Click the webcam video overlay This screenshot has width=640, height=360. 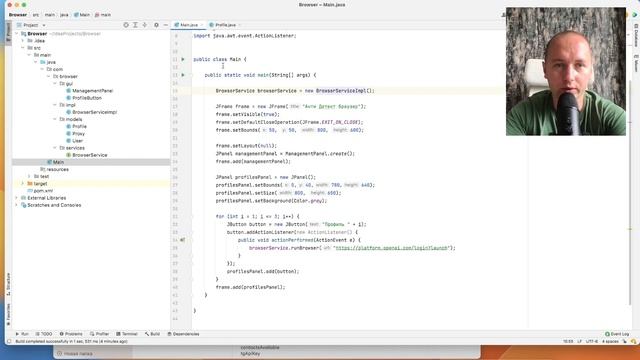point(566,71)
